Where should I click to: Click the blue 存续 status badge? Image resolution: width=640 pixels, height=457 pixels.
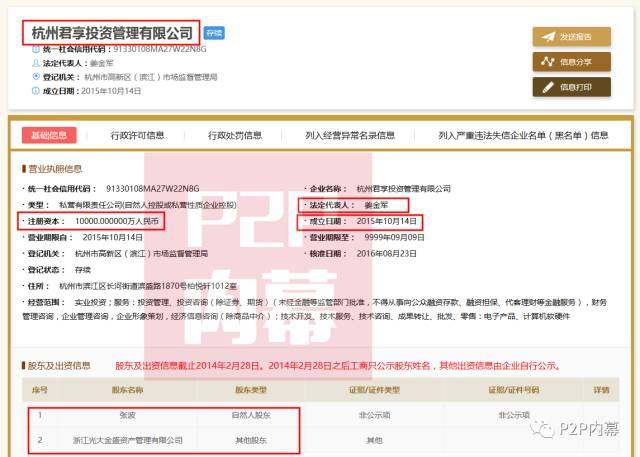[214, 33]
